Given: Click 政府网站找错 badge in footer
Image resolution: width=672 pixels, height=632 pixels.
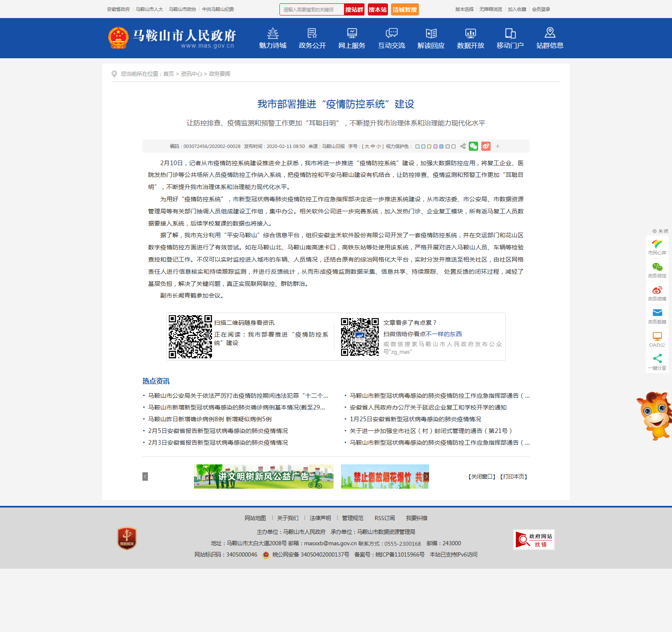Looking at the screenshot, I should (x=534, y=540).
